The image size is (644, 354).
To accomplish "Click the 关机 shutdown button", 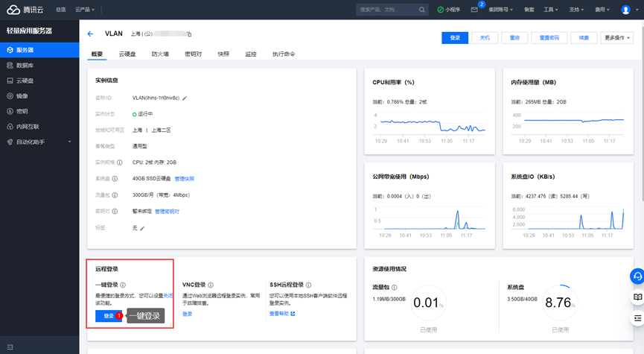I will click(485, 38).
